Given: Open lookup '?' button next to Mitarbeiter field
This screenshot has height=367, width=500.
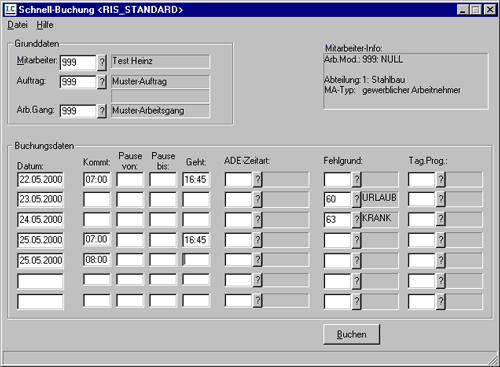Looking at the screenshot, I should 102,62.
